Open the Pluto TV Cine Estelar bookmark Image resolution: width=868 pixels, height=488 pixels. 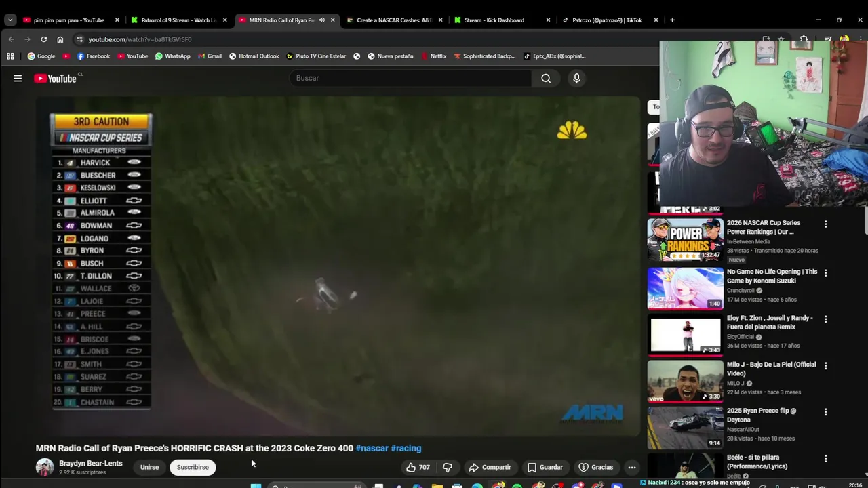point(316,56)
